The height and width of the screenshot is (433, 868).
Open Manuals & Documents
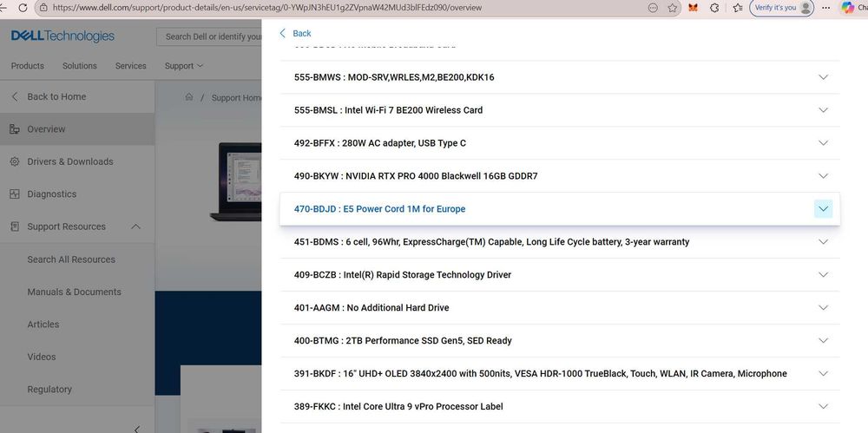[x=74, y=292]
